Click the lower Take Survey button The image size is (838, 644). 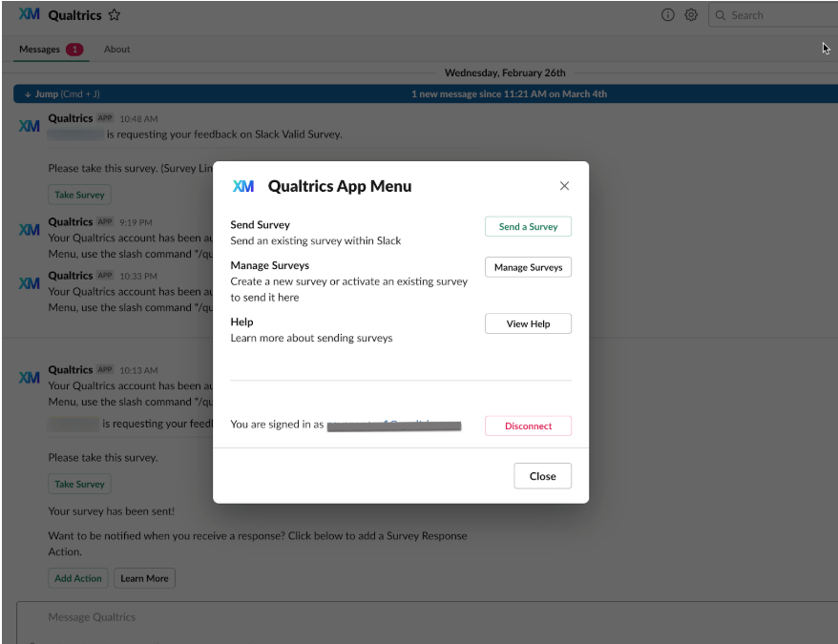[x=79, y=484]
